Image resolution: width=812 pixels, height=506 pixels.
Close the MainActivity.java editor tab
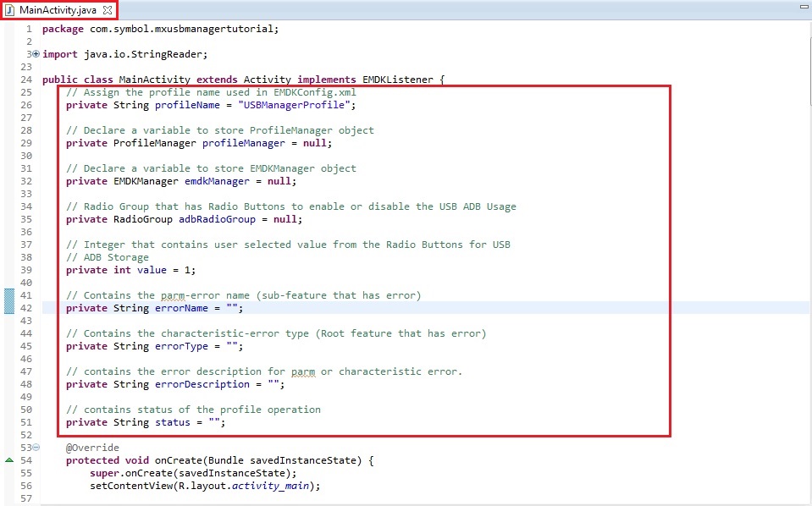tap(108, 10)
